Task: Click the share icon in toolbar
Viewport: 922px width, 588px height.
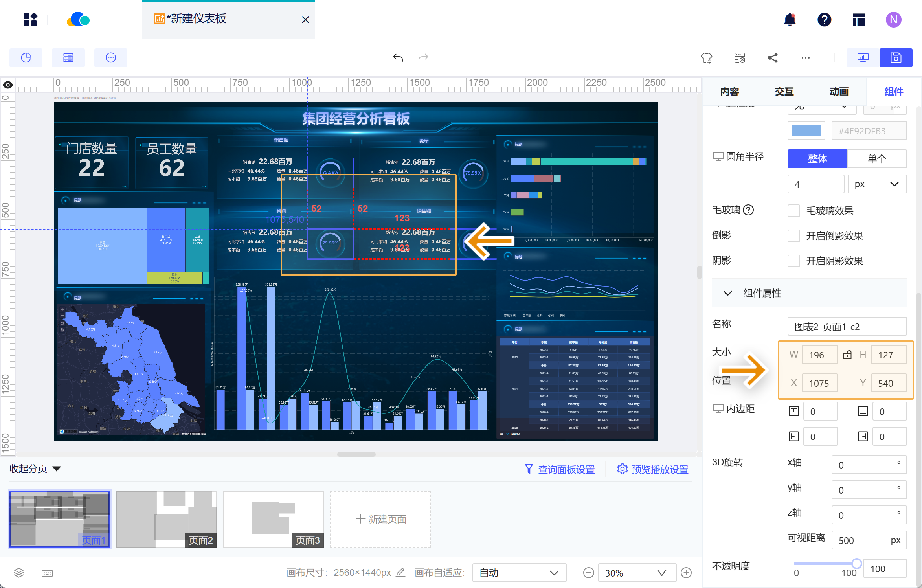Action: coord(773,58)
